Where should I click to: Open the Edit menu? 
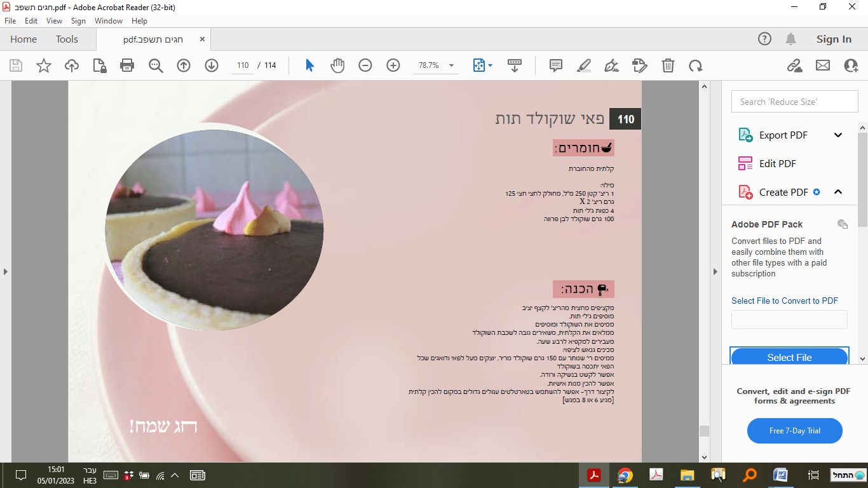coord(31,21)
